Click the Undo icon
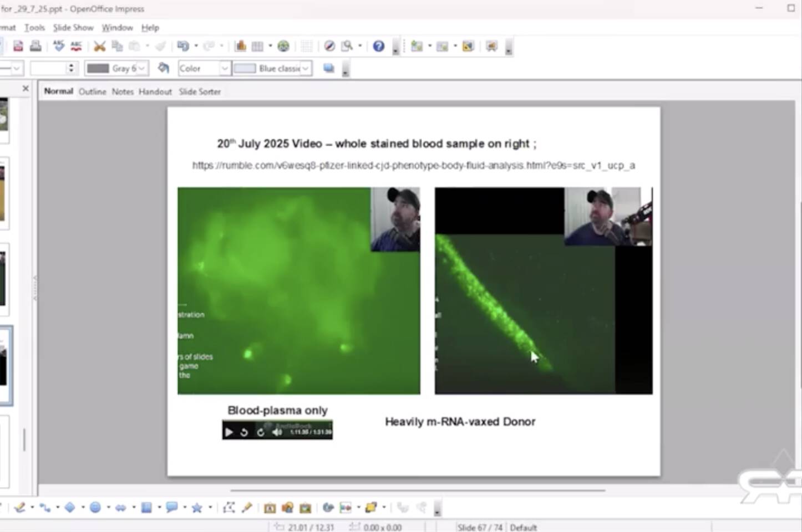Image resolution: width=802 pixels, height=532 pixels. [183, 46]
